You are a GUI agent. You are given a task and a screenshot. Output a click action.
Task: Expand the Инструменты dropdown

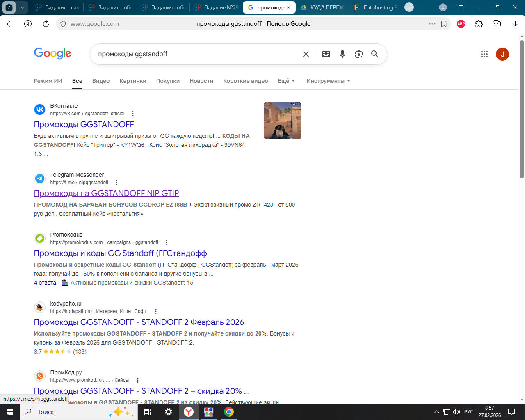328,81
